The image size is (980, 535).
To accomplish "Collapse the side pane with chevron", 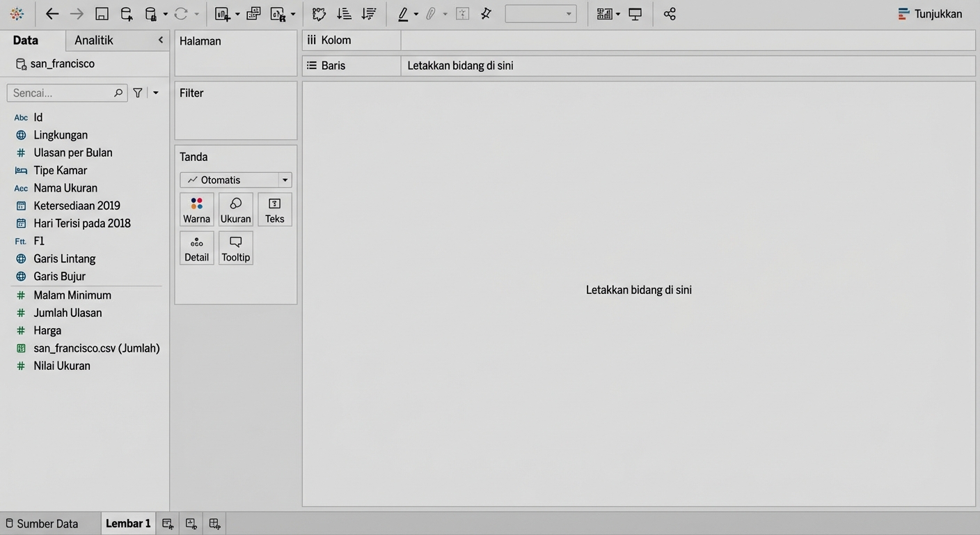I will click(x=161, y=40).
